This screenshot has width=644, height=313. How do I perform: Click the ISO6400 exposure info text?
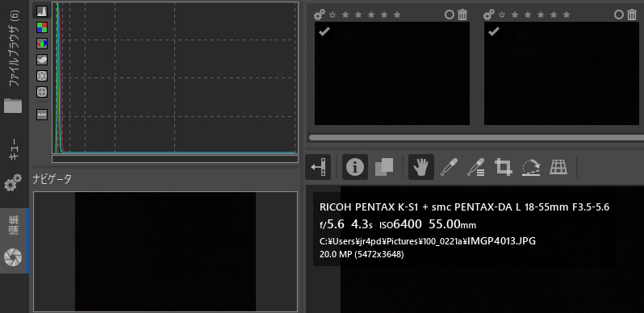point(400,224)
